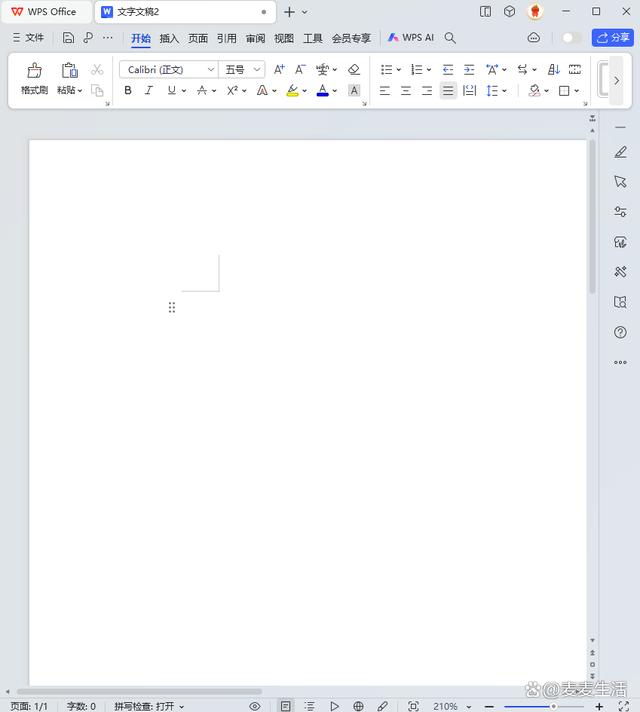The image size is (640, 712).
Task: Click the font color red A swatch
Action: [x=322, y=91]
